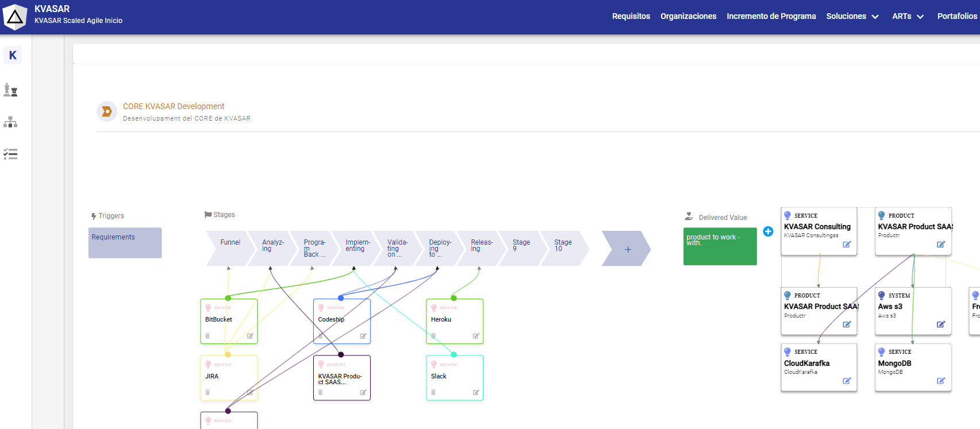
Task: Click the lightbulb icon on MongoDB card
Action: pos(882,352)
